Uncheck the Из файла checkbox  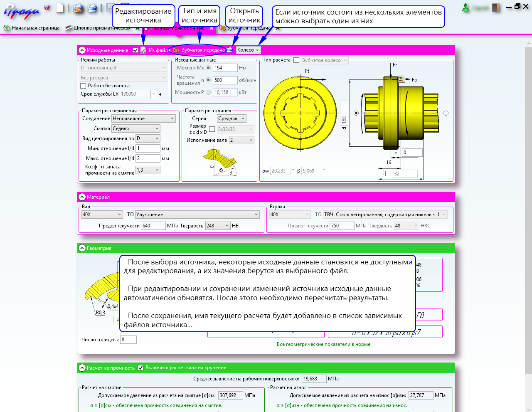click(x=135, y=50)
